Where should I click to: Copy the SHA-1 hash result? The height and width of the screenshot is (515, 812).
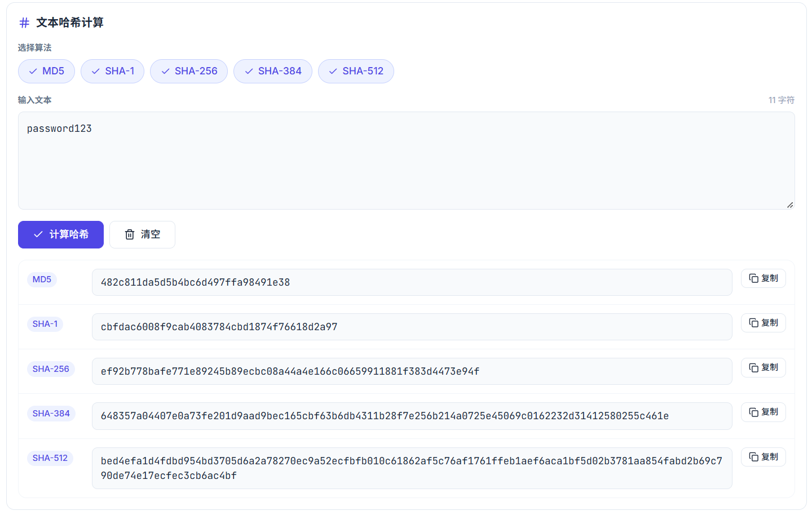(x=763, y=323)
